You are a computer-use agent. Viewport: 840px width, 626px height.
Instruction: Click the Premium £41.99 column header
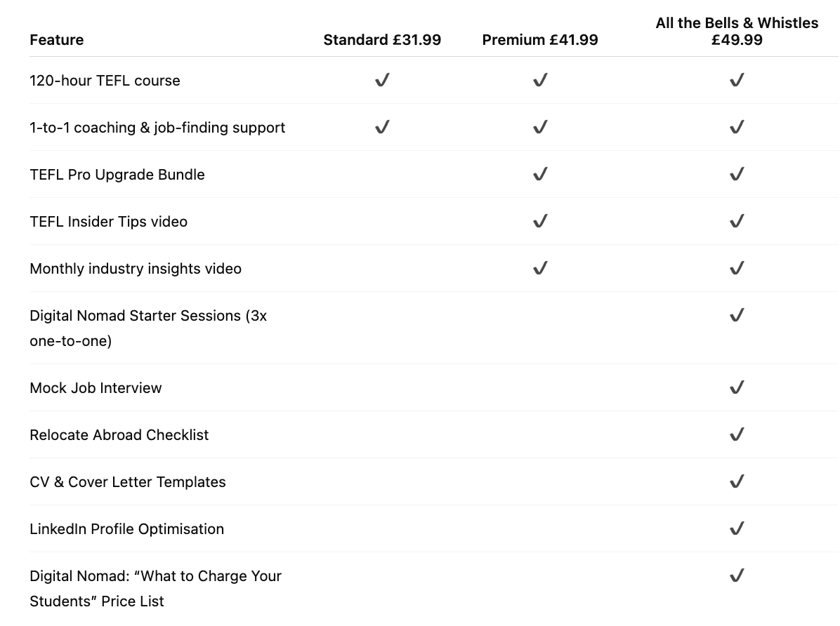(x=540, y=40)
